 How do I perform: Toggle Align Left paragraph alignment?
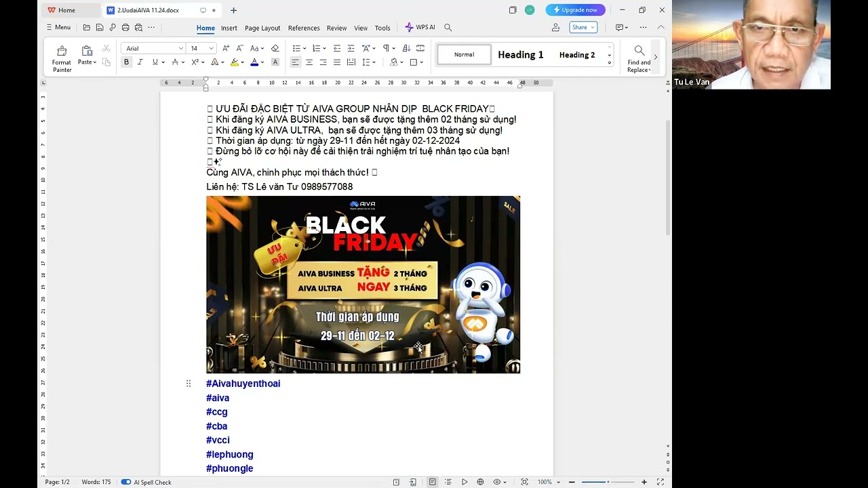coord(295,62)
